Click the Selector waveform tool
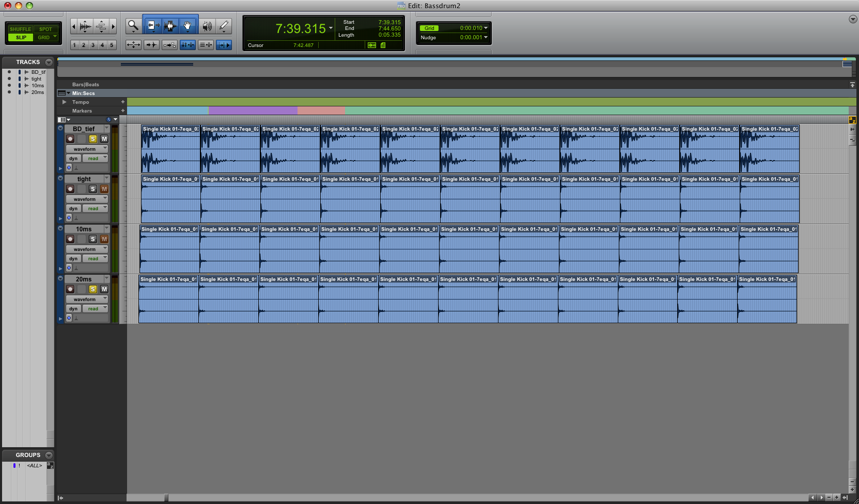Screen dimensions: 859x504 (x=170, y=25)
